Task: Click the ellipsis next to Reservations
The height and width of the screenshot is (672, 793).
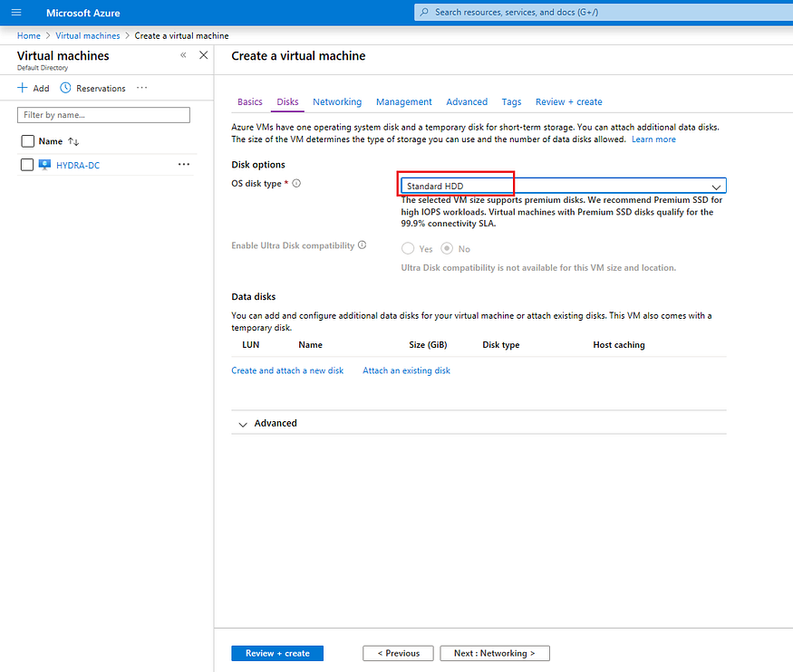Action: coord(140,88)
